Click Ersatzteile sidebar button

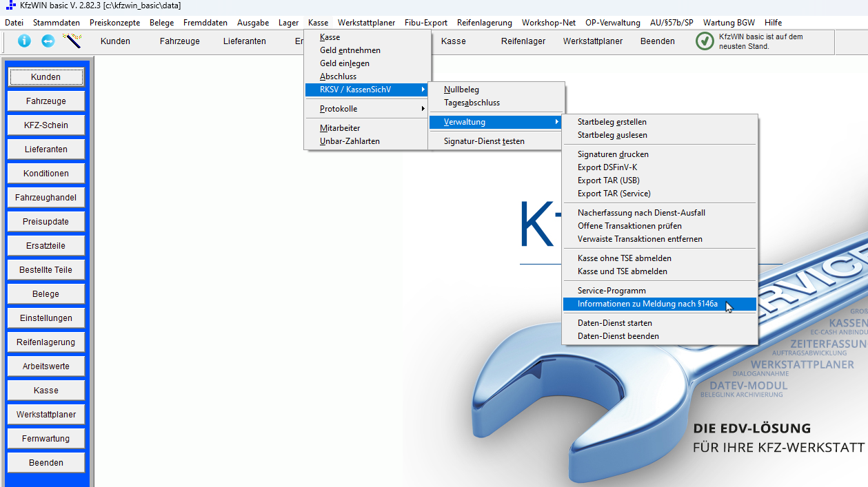(x=46, y=246)
